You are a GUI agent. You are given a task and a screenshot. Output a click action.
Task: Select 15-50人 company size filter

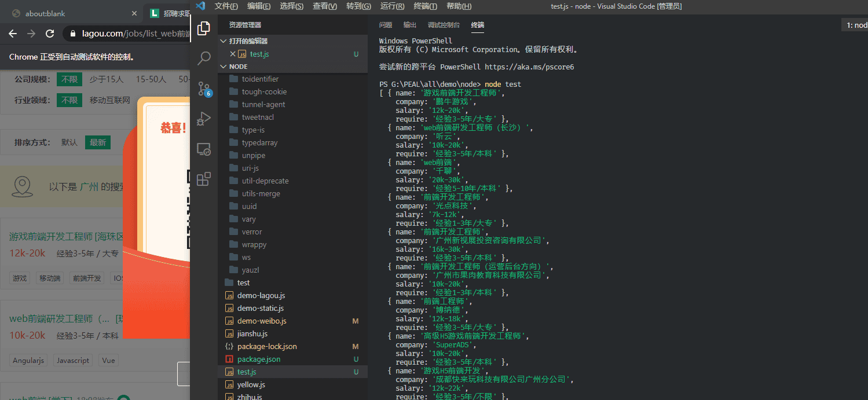click(x=151, y=79)
